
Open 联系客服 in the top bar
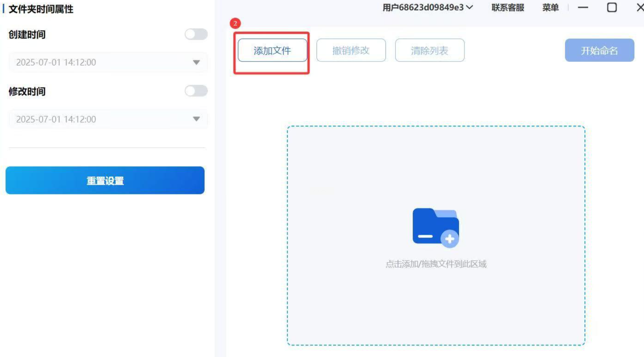[x=507, y=8]
